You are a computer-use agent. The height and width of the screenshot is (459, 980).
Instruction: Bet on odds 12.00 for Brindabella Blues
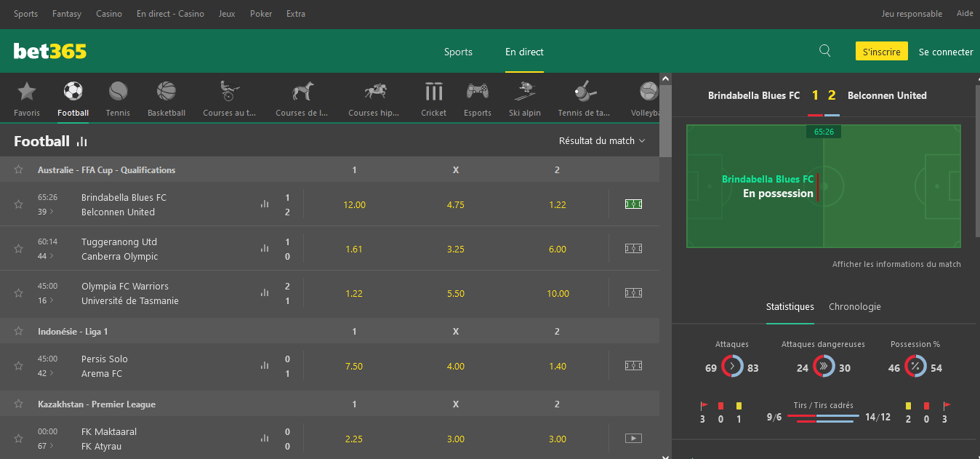point(354,204)
